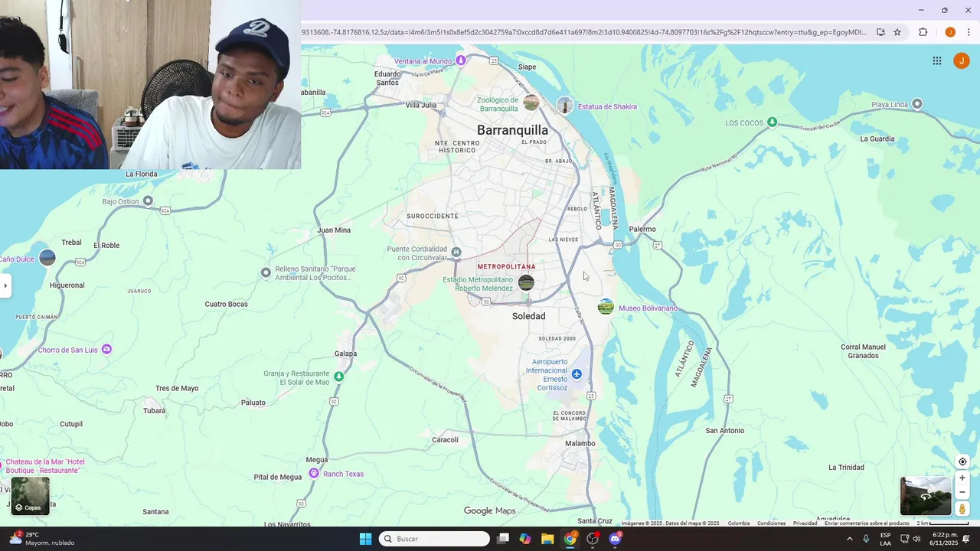
Task: Click the Palermo label
Action: 642,229
